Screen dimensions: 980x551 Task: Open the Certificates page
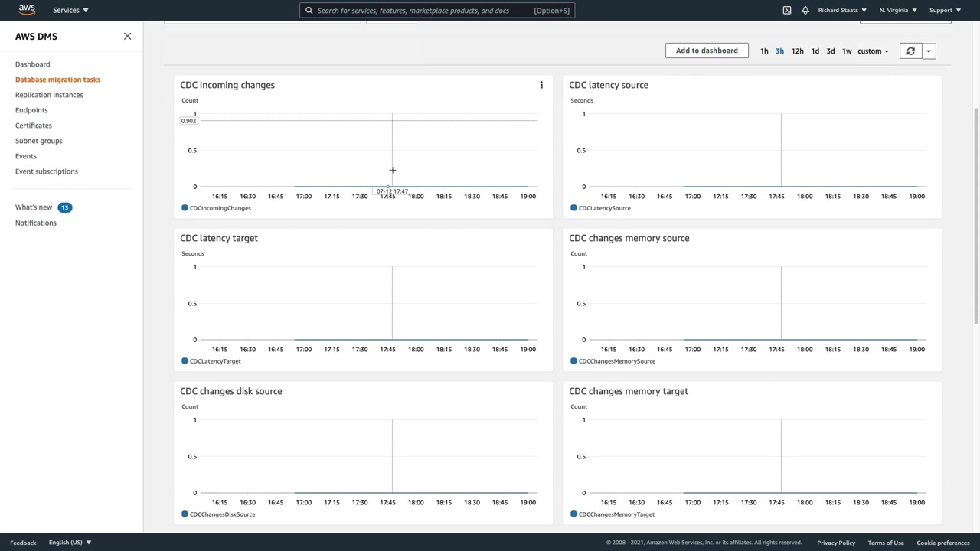34,126
